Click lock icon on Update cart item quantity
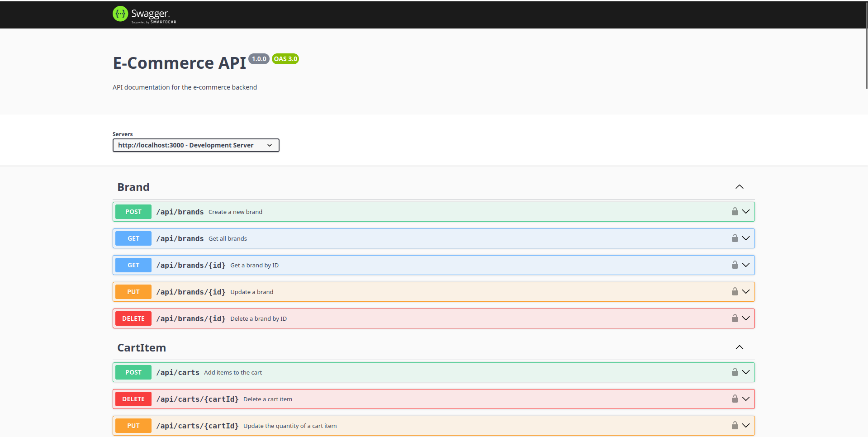The width and height of the screenshot is (868, 437). tap(735, 425)
